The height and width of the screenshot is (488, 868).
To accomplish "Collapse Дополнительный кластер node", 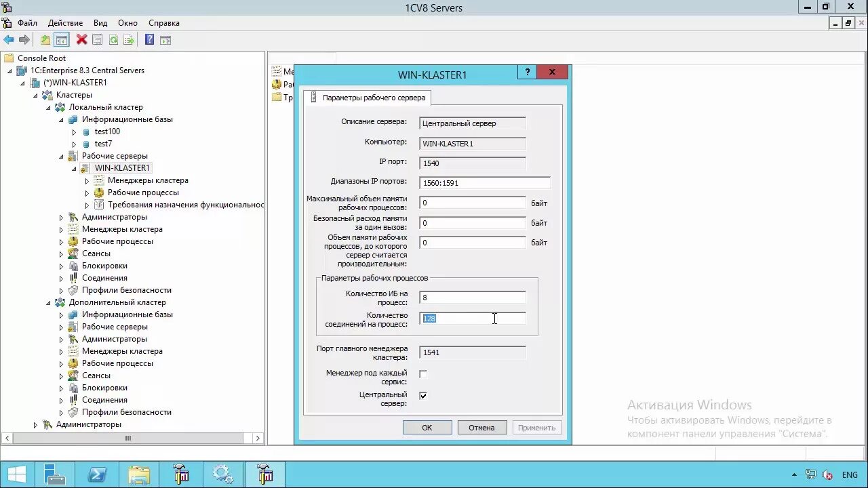I will (48, 302).
